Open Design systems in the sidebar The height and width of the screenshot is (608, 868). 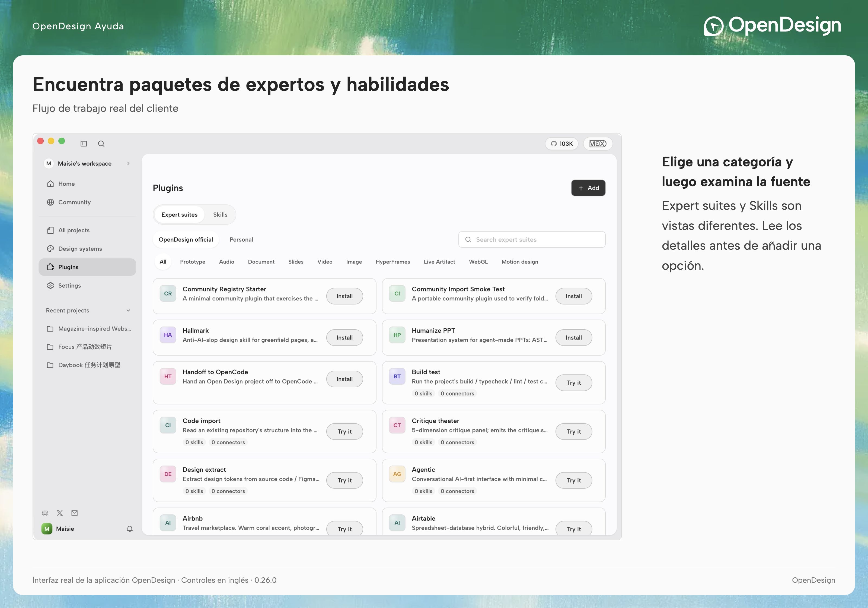(x=87, y=249)
